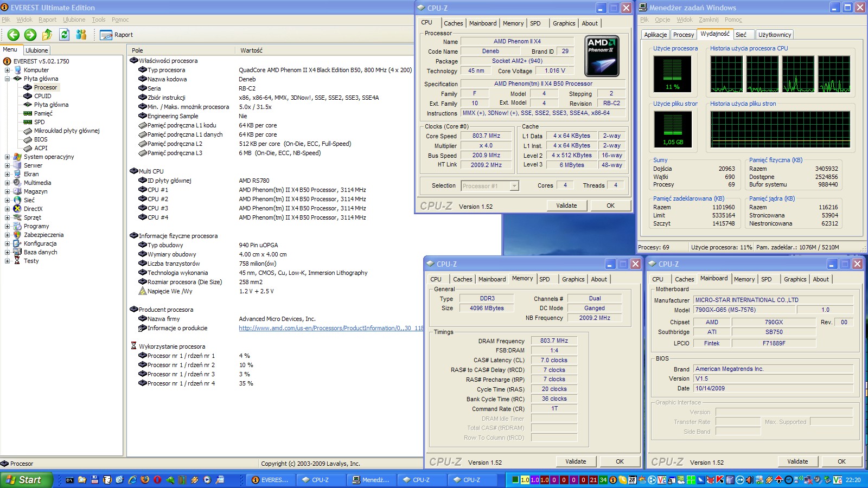Switch to Sieć tab in Menedżer zadań
868x488 pixels.
(x=741, y=35)
